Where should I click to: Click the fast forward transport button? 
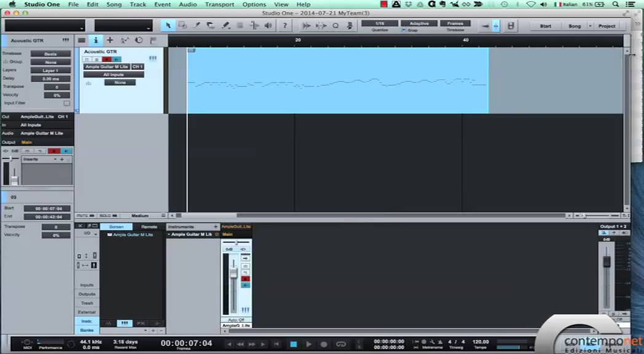tap(252, 344)
